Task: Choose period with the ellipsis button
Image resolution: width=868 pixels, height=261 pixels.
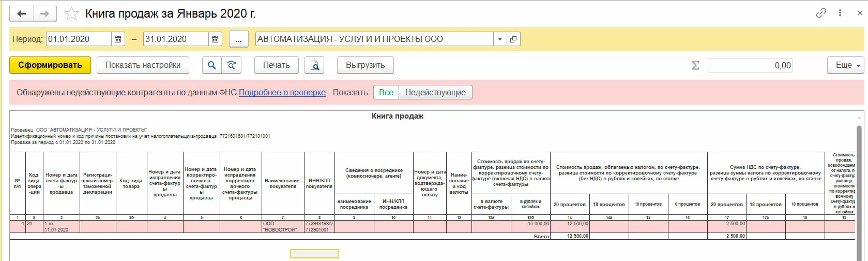Action: click(x=238, y=39)
